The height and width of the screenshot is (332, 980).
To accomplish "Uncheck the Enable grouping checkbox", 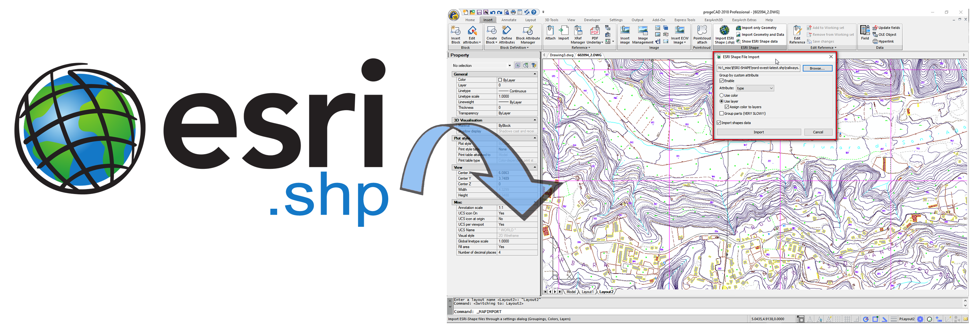I will 722,81.
